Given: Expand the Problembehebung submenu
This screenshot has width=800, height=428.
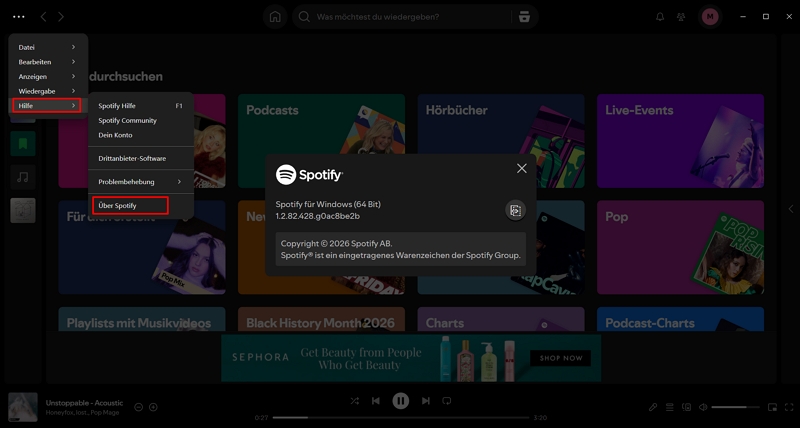Looking at the screenshot, I should (x=139, y=182).
